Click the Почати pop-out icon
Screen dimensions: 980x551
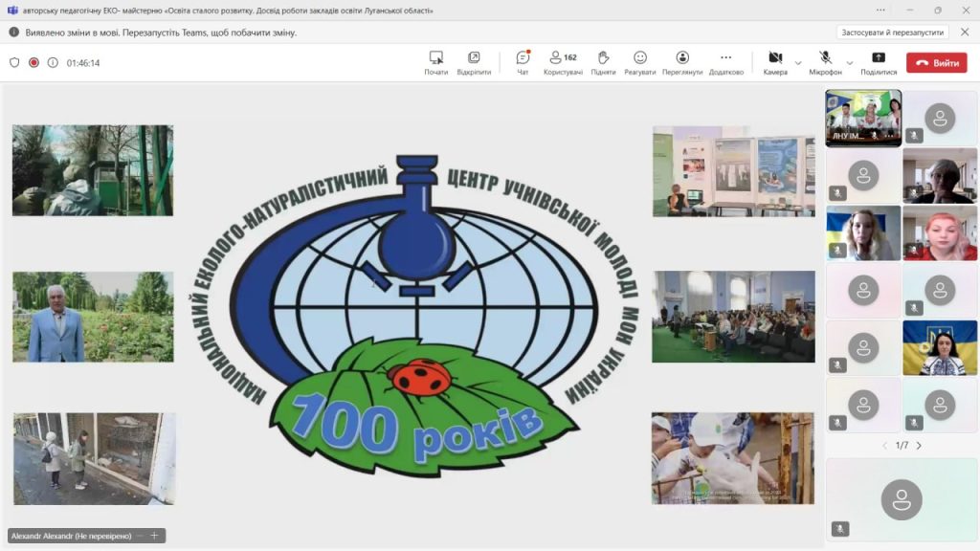(436, 62)
